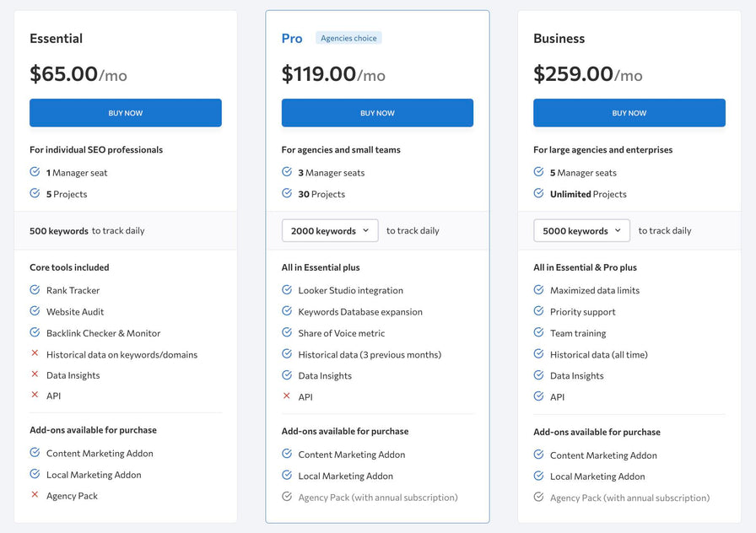Click the checkmark beside Business Team training
This screenshot has width=756, height=533.
[x=538, y=332]
